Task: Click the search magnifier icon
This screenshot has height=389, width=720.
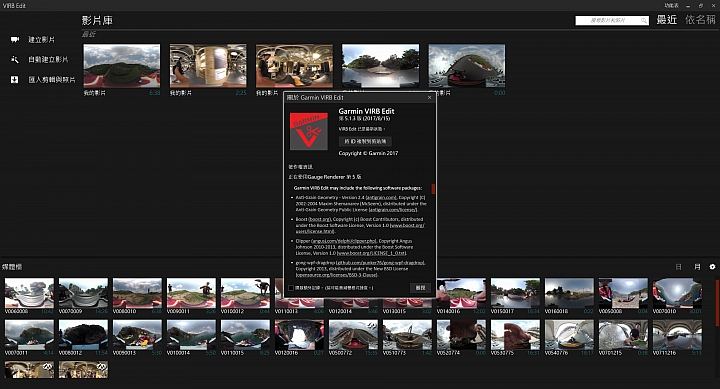Action: coord(644,20)
